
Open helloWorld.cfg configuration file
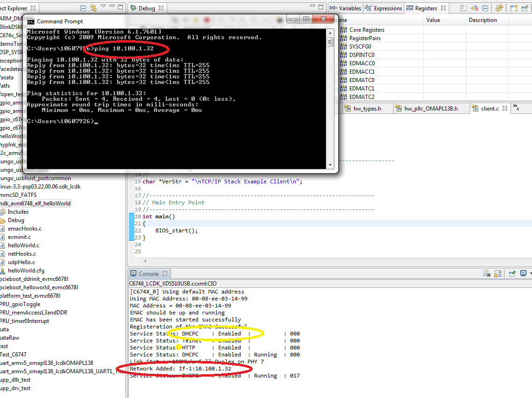tap(26, 271)
